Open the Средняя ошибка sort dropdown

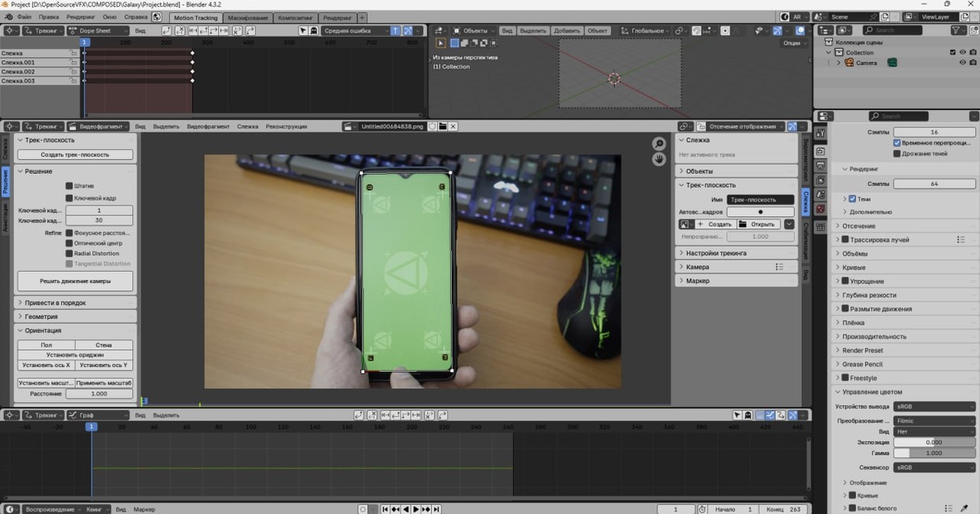coord(355,30)
